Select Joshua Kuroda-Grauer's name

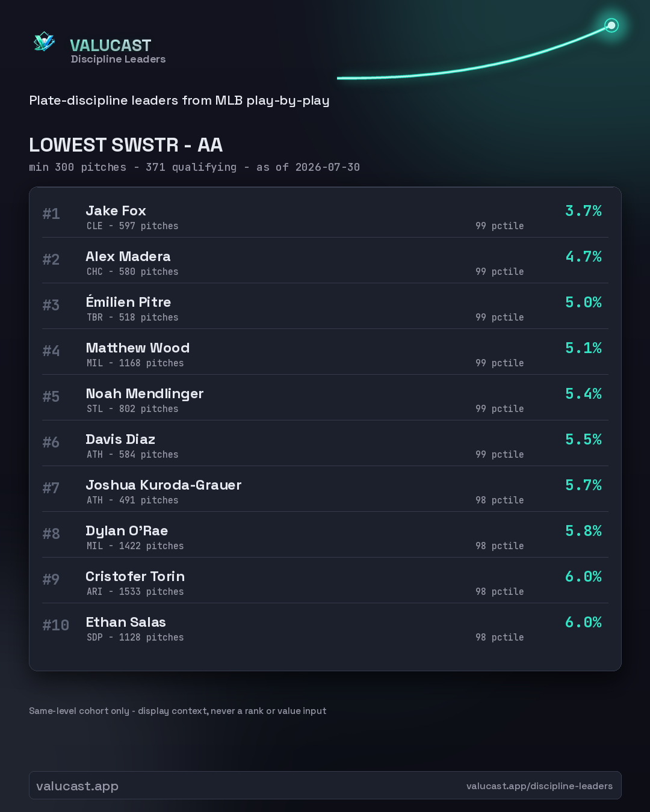164,485
